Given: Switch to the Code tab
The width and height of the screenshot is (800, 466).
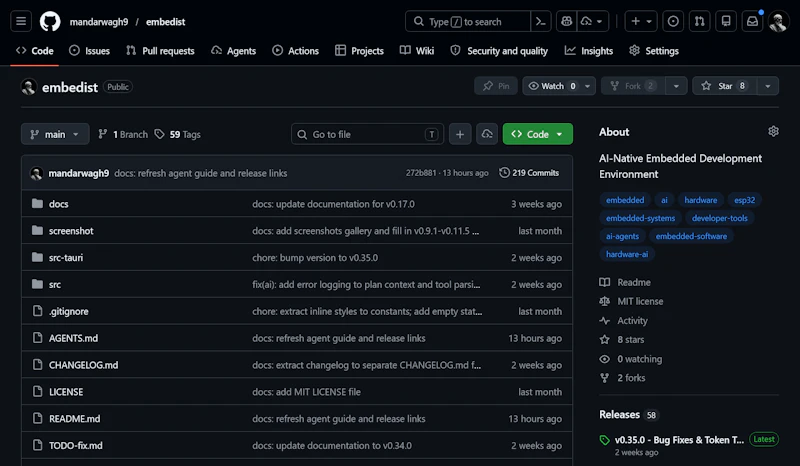Looking at the screenshot, I should point(35,51).
